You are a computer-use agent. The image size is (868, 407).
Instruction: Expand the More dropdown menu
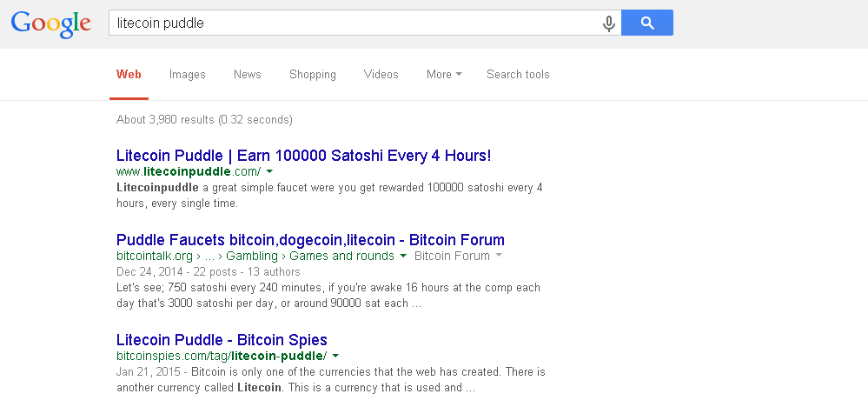click(x=444, y=74)
